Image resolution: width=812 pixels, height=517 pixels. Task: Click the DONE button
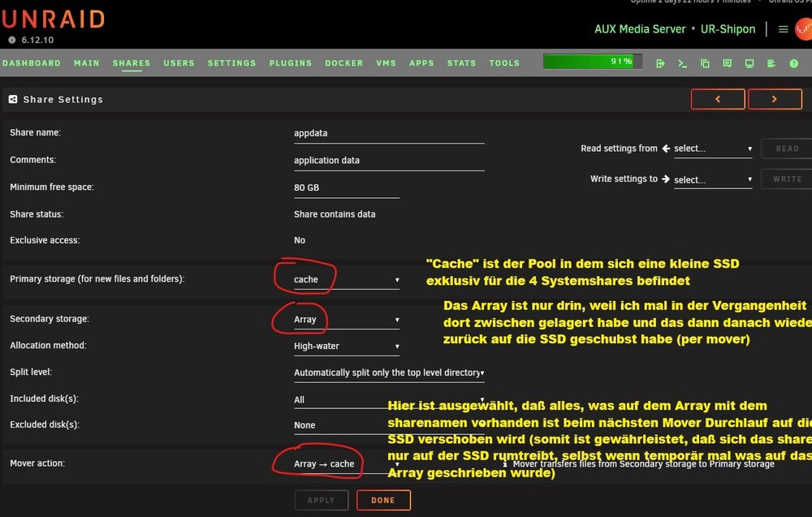(383, 500)
